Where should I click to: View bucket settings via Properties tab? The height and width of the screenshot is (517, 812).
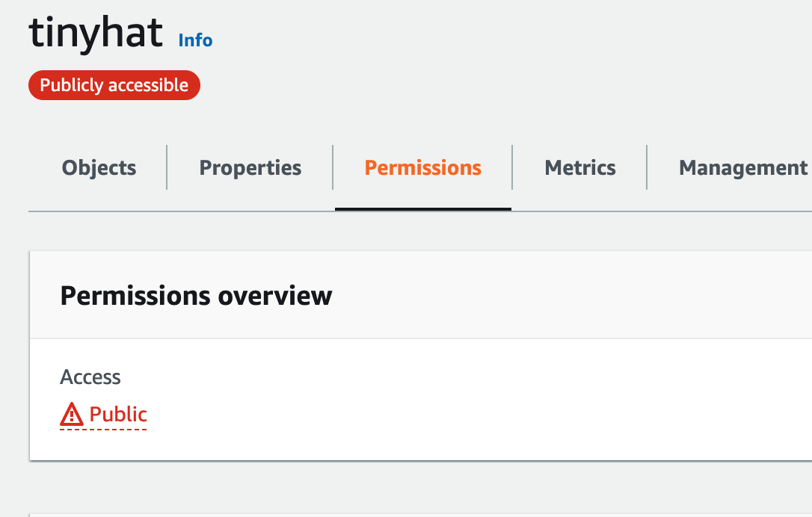coord(250,167)
